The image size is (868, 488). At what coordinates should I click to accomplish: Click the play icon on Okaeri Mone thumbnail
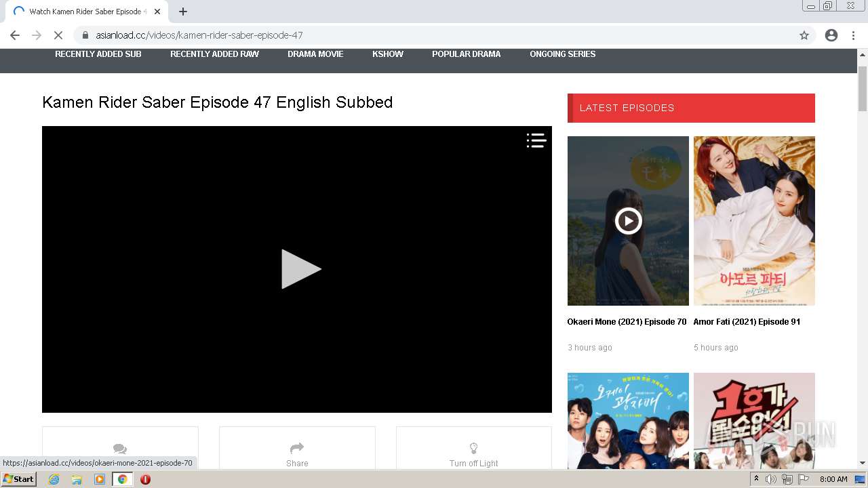click(x=628, y=221)
